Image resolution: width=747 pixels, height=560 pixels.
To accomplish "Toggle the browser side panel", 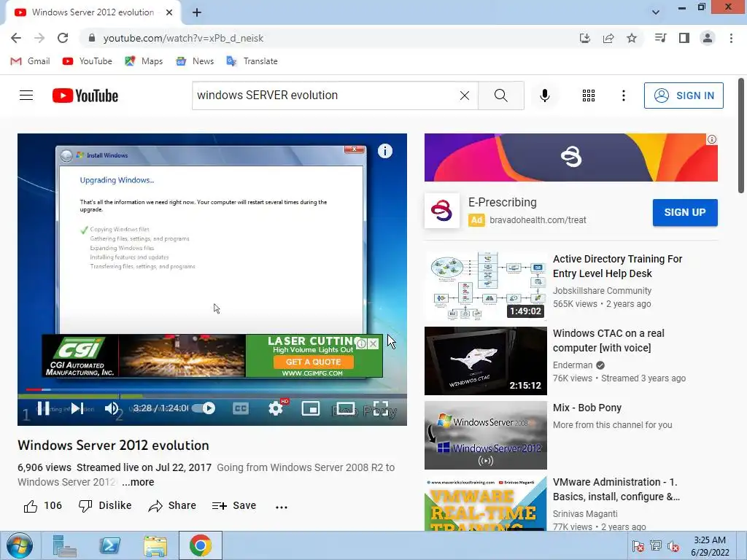I will click(684, 38).
